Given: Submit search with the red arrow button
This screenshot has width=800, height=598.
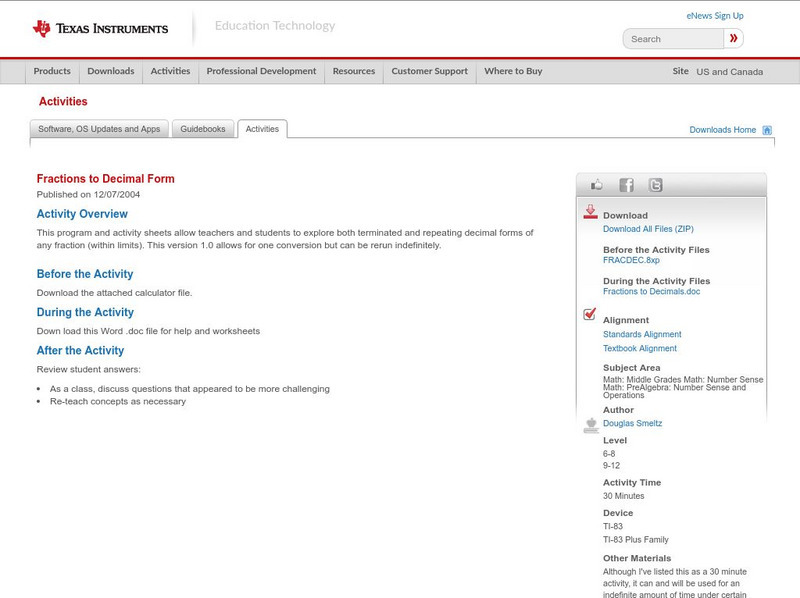Looking at the screenshot, I should click(x=733, y=38).
